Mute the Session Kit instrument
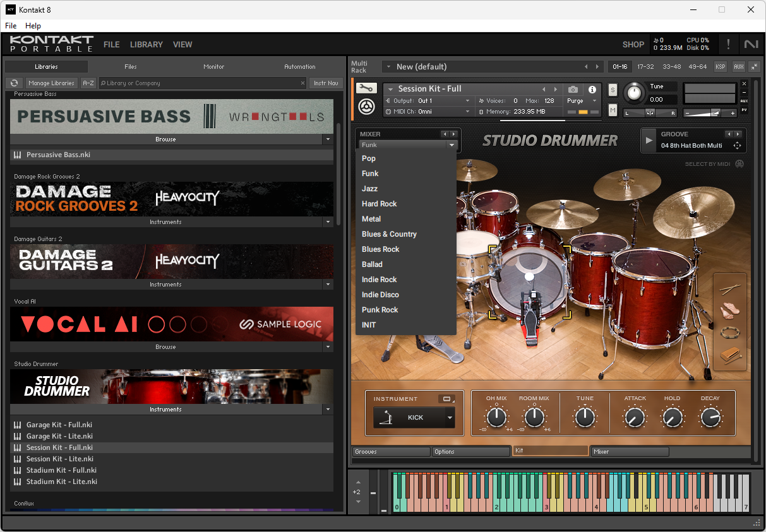Image resolution: width=766 pixels, height=532 pixels. (613, 110)
